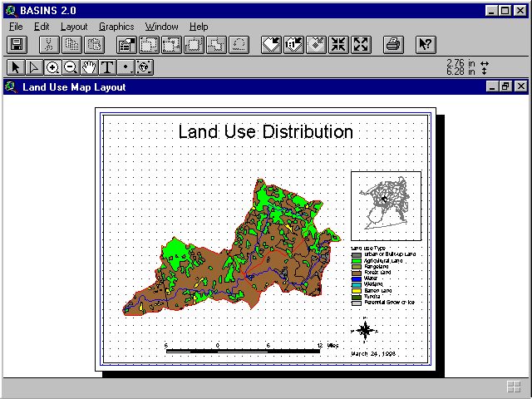Click the blue Water legend swatch
Image resolution: width=532 pixels, height=399 pixels.
(357, 279)
